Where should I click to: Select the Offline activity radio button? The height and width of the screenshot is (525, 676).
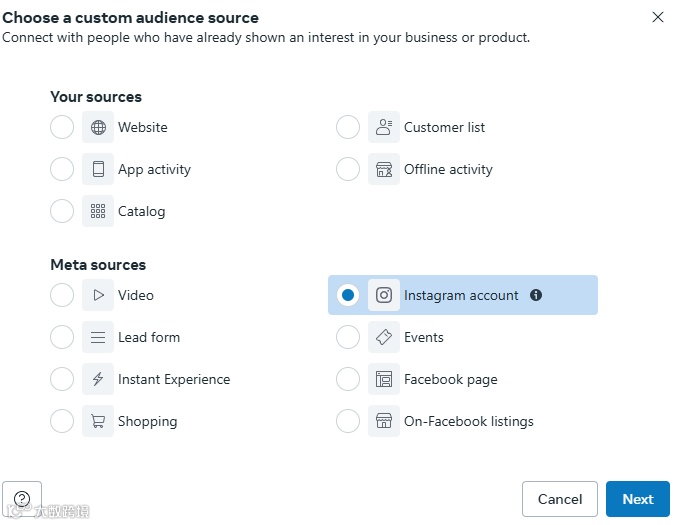348,170
